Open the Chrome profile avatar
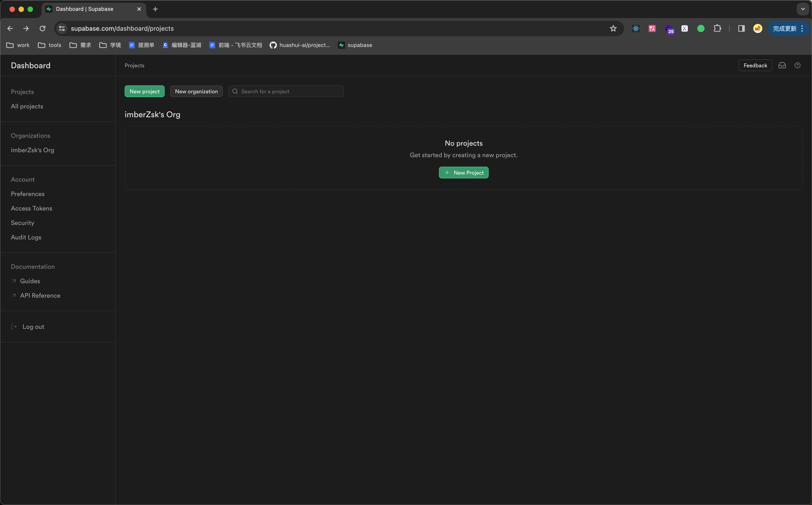Image resolution: width=812 pixels, height=505 pixels. coord(758,28)
